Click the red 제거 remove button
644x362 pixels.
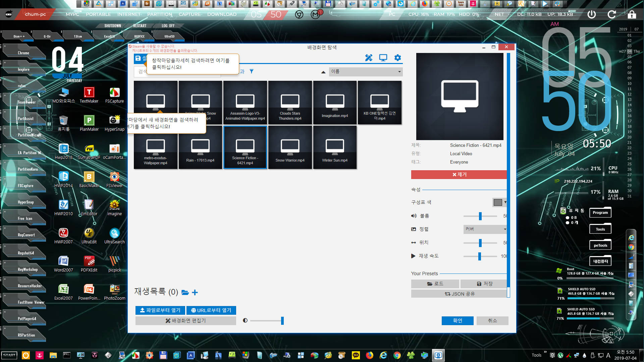(459, 175)
